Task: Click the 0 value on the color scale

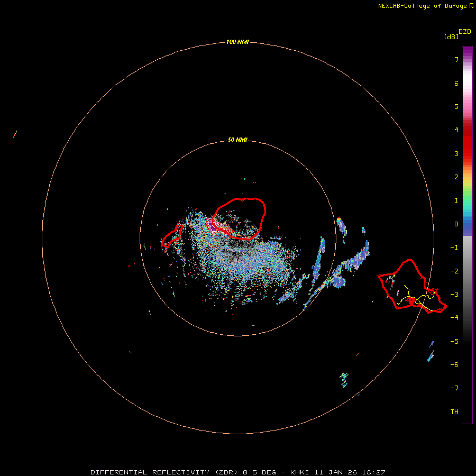Action: [x=456, y=224]
